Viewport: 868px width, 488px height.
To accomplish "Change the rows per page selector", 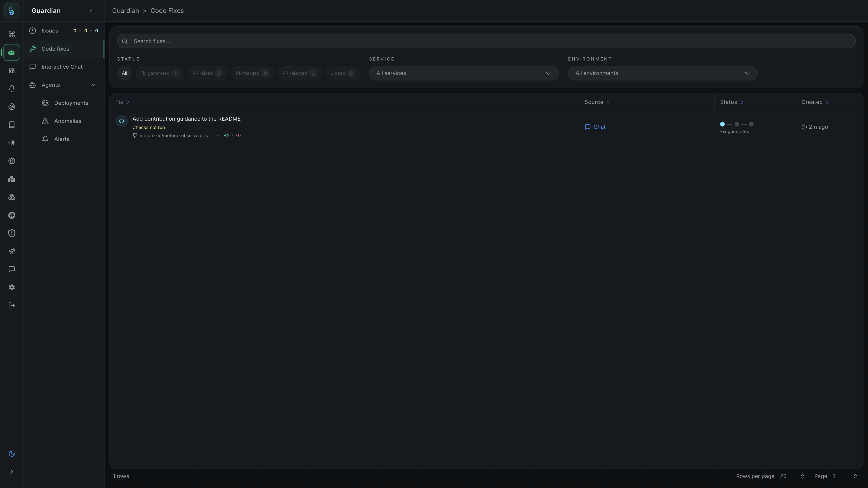I will coord(792,476).
